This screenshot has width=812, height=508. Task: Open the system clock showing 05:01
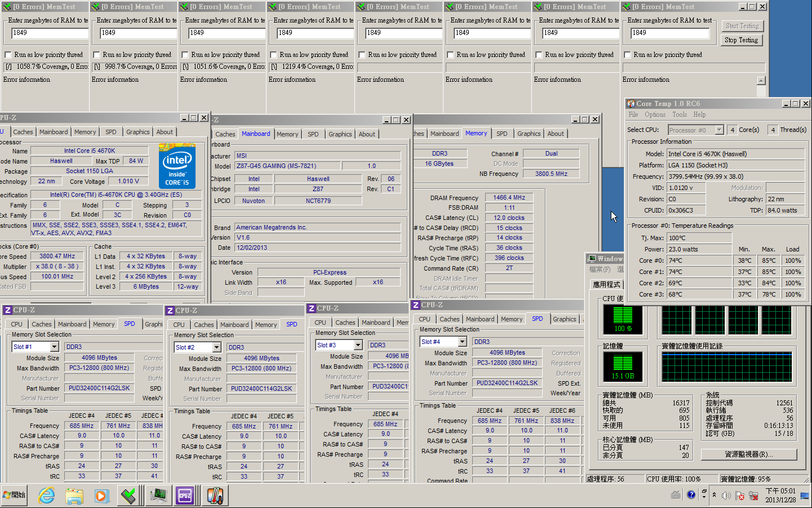[780, 495]
